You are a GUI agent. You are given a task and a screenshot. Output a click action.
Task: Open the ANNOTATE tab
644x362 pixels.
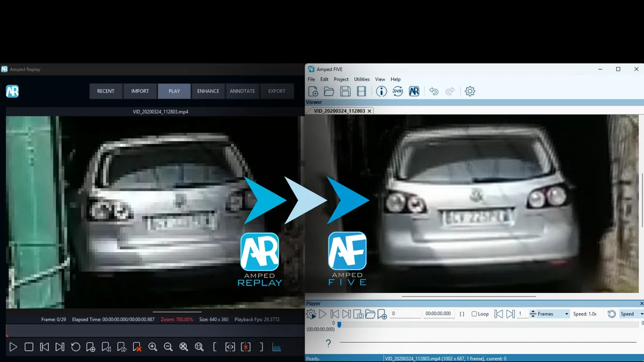[243, 91]
